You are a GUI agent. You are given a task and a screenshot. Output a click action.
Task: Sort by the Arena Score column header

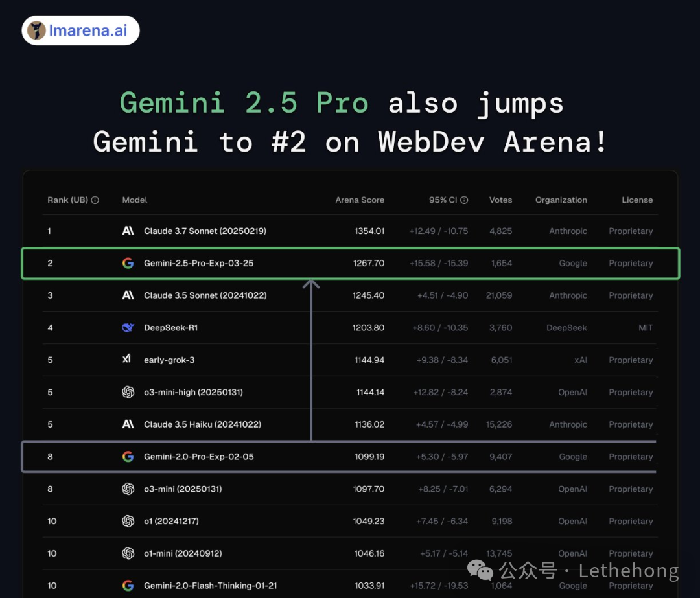(x=360, y=200)
